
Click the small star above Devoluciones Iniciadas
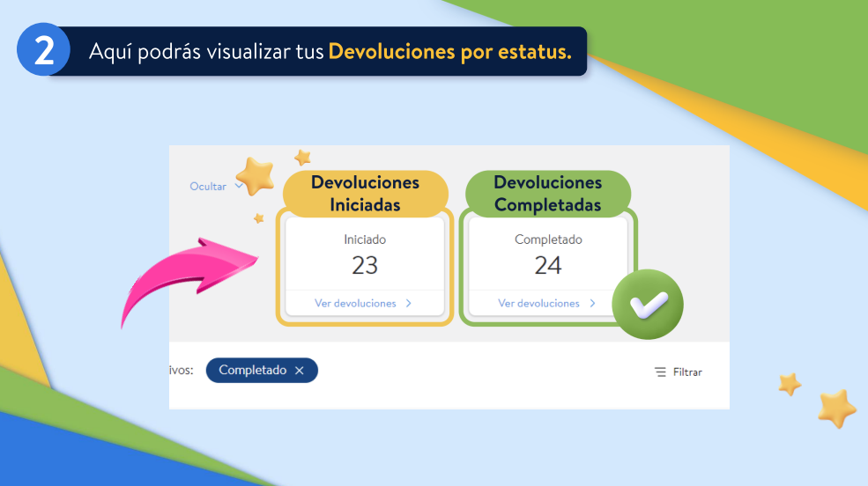tap(302, 158)
